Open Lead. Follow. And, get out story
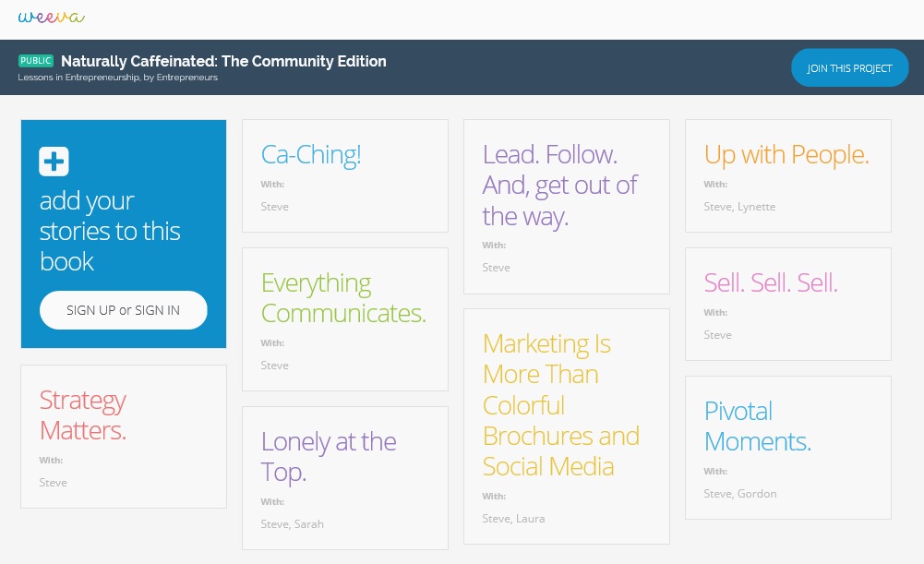The width and height of the screenshot is (924, 564). [560, 186]
